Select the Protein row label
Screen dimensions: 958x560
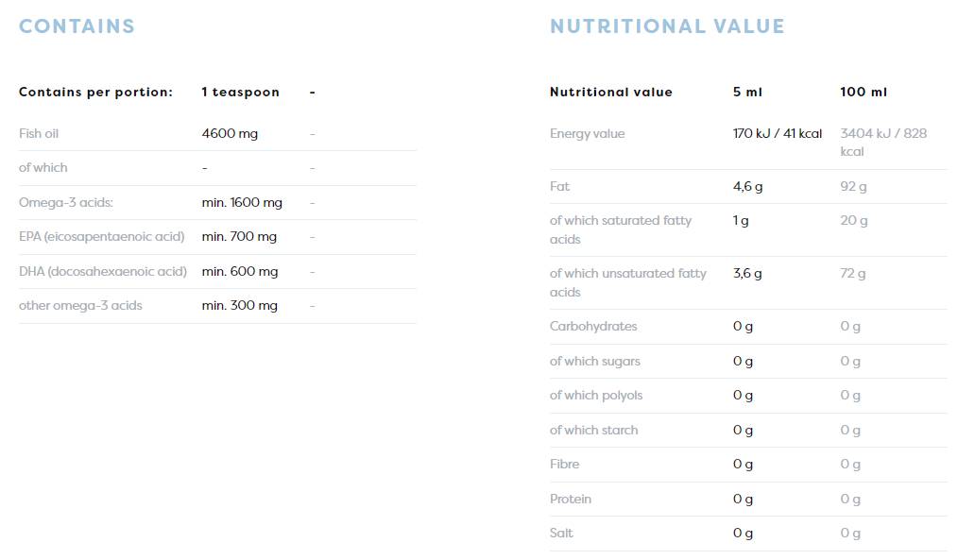(x=571, y=500)
